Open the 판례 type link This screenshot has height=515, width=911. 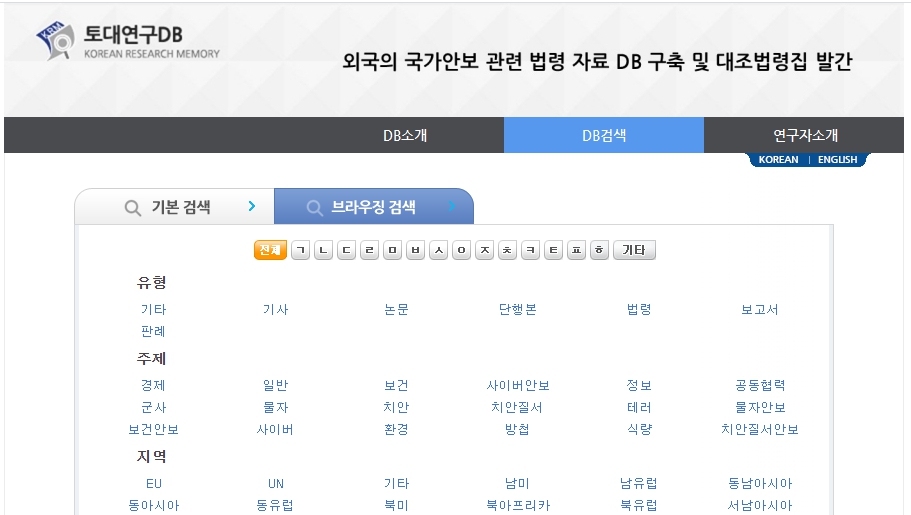[153, 331]
